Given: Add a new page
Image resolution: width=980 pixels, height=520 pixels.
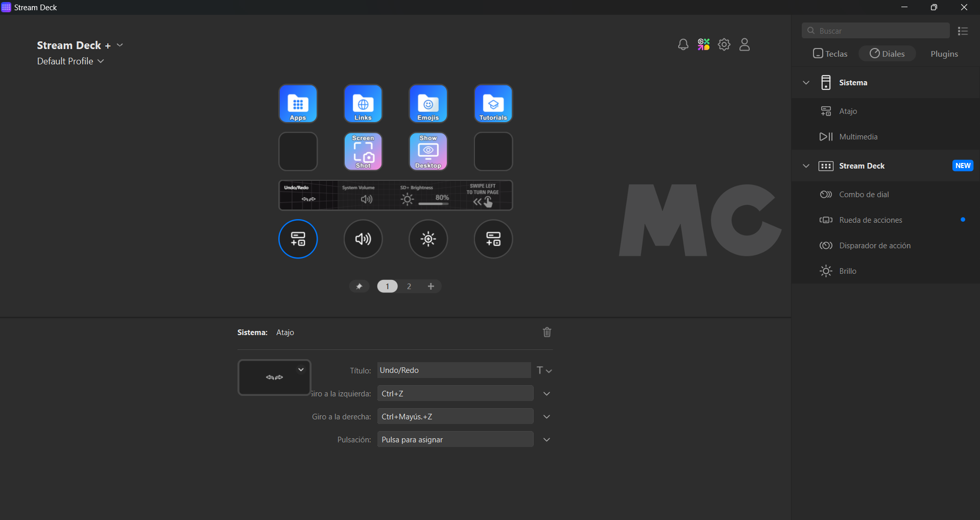Looking at the screenshot, I should pos(431,287).
